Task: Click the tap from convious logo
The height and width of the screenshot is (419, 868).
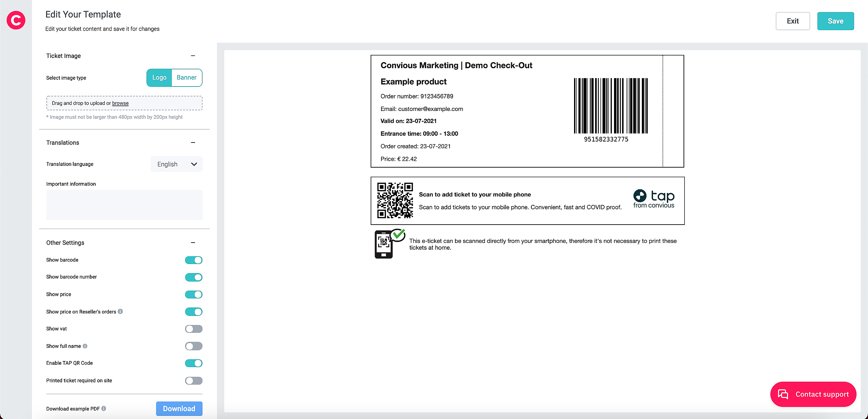Action: pyautogui.click(x=654, y=199)
